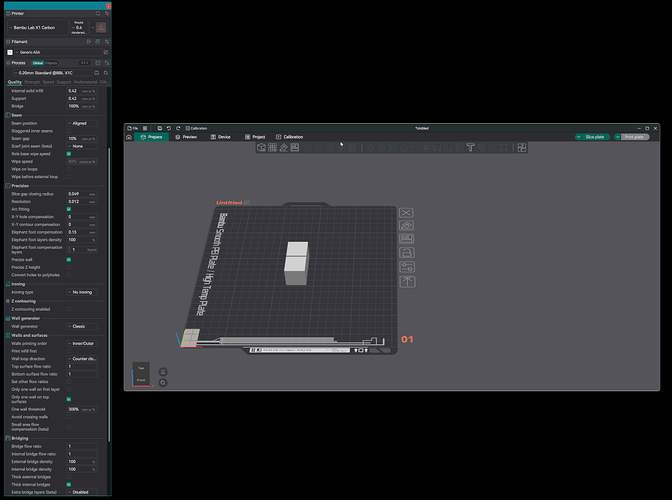Click the view orientation cube

point(141,374)
